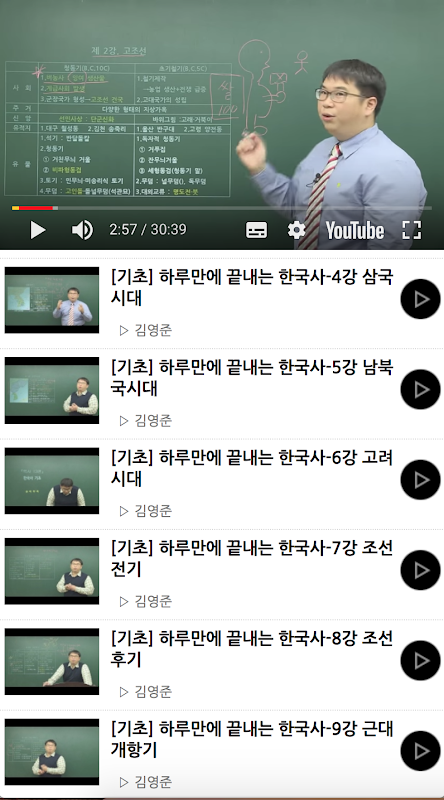Play lecture 5강 남북국시대 round button

(x=420, y=389)
